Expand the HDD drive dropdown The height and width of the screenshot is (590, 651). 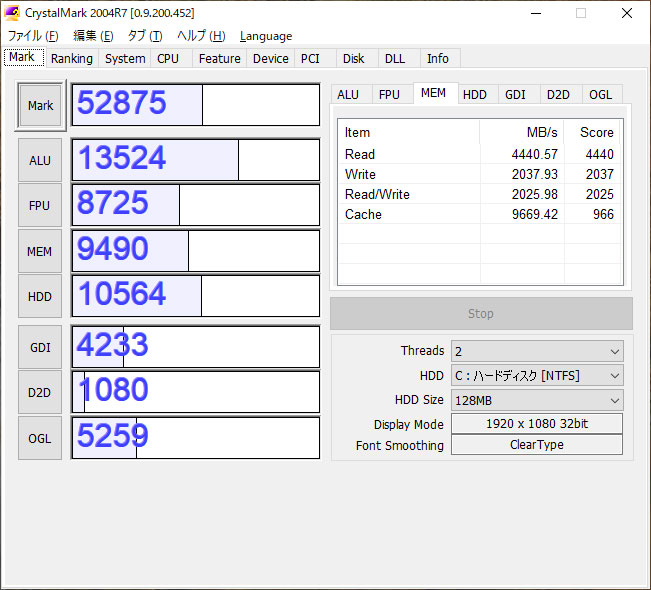pyautogui.click(x=537, y=376)
